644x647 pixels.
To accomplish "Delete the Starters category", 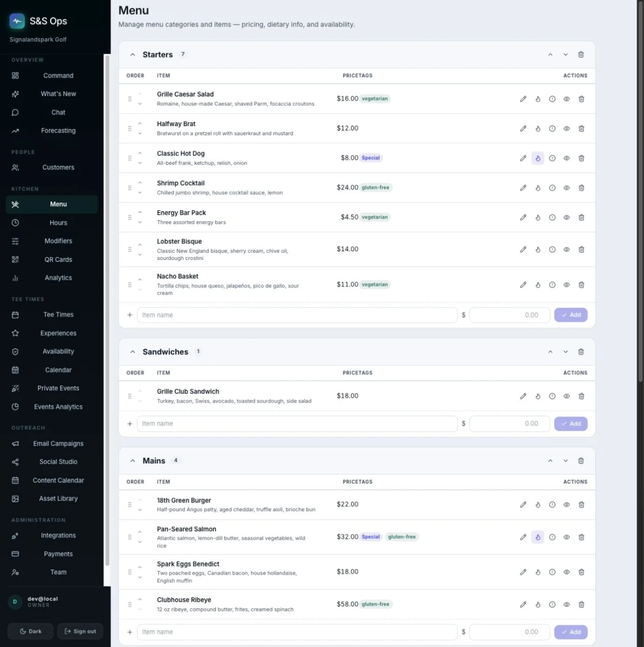I will click(x=581, y=55).
